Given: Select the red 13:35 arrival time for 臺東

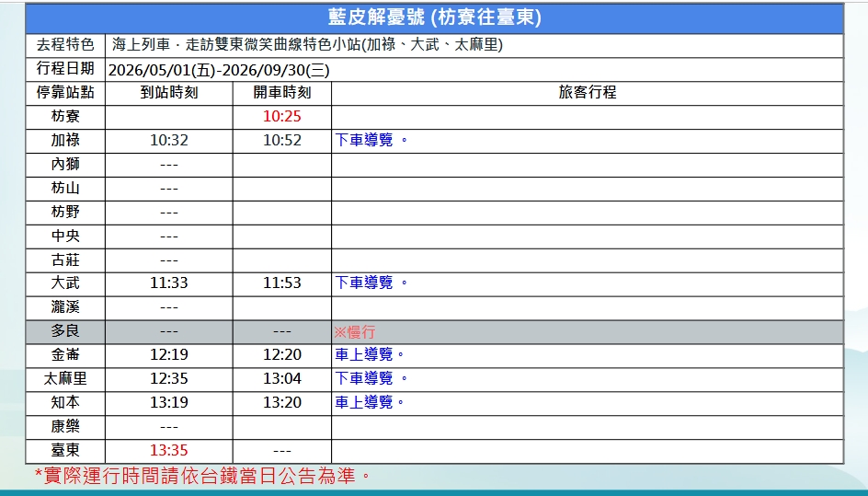Looking at the screenshot, I should tap(168, 451).
